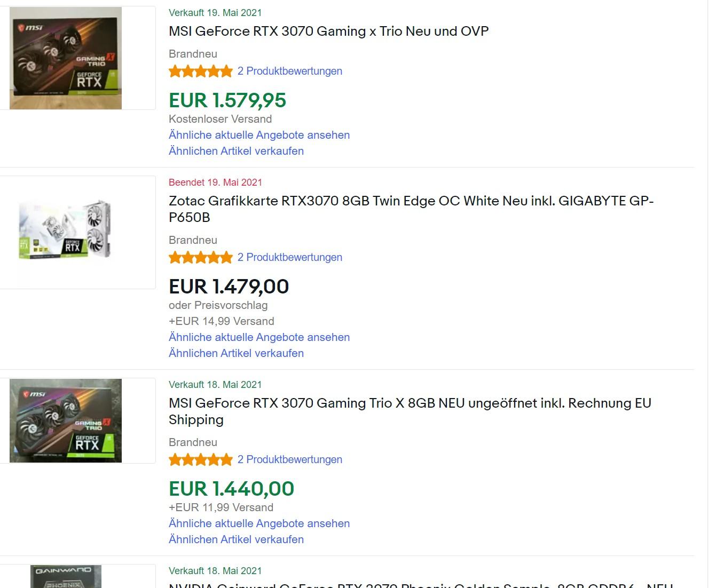Sell similar item to EUR 1.579,95 MSI card
The height and width of the screenshot is (588, 724).
236,151
